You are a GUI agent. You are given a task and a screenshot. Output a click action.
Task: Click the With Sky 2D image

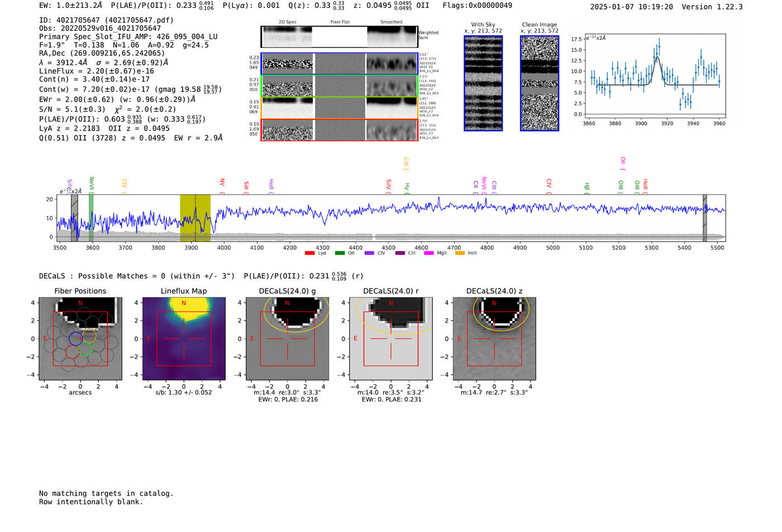point(483,83)
